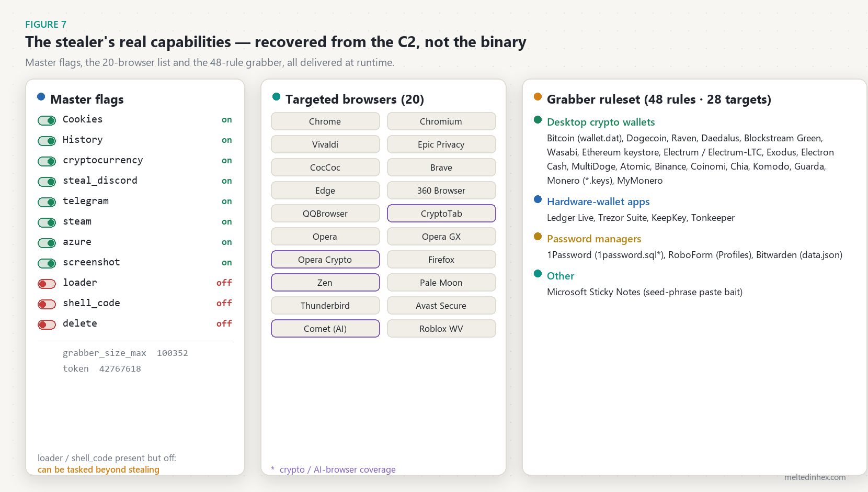Select the highlighted Comet (AI) chip

pos(325,329)
